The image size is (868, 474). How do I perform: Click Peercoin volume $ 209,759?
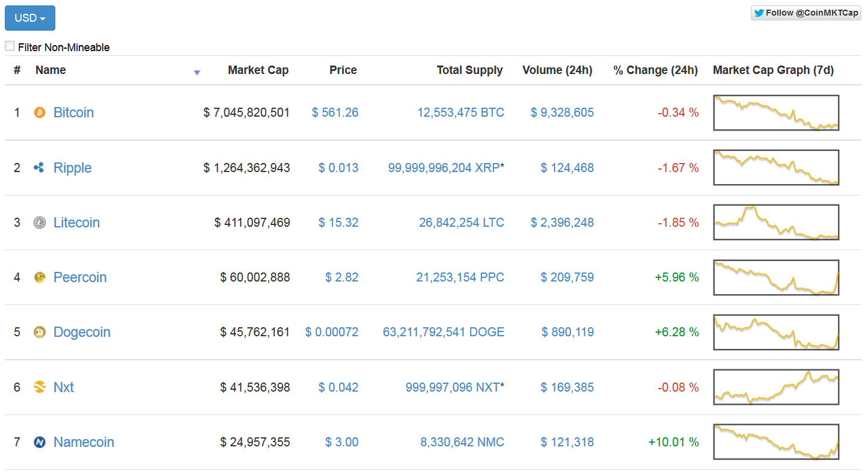tap(567, 277)
